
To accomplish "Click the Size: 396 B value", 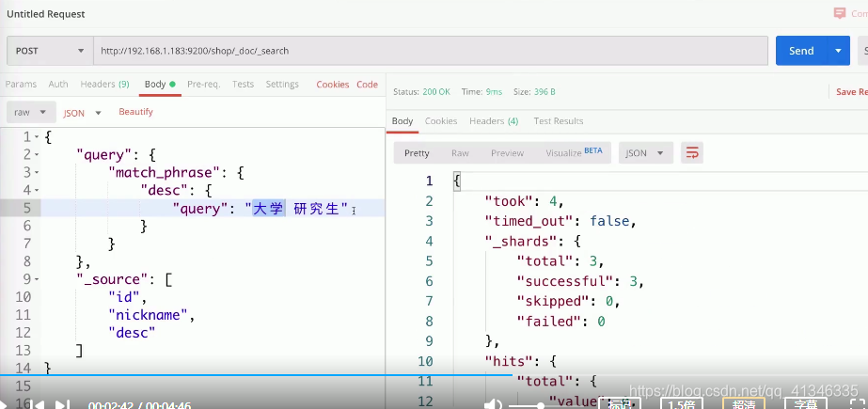I will (534, 92).
